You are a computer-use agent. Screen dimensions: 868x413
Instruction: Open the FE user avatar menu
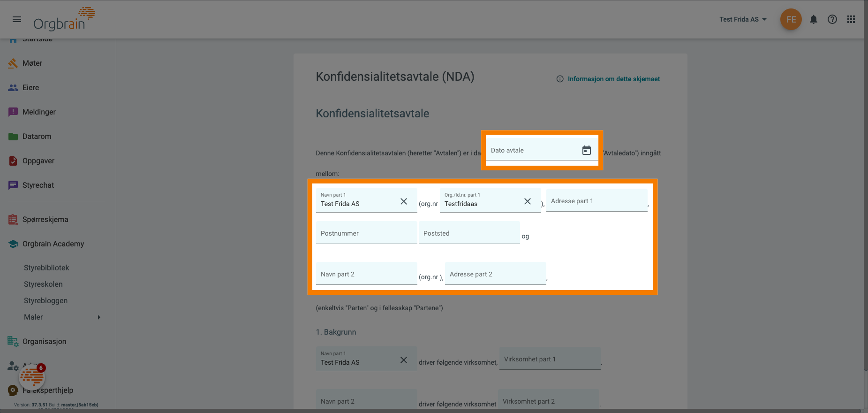(x=791, y=19)
